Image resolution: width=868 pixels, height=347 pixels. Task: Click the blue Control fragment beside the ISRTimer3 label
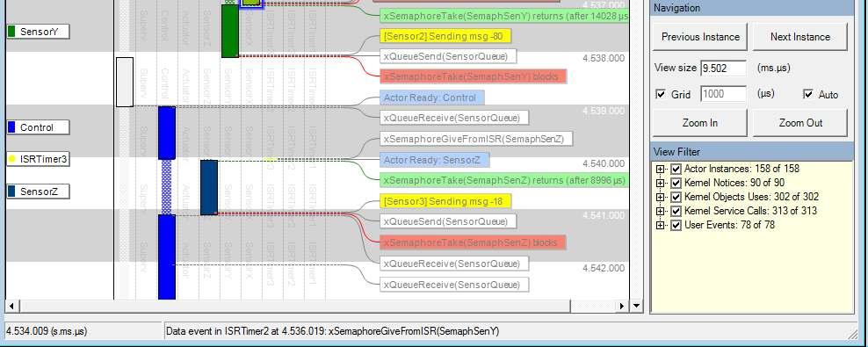pyautogui.click(x=167, y=133)
